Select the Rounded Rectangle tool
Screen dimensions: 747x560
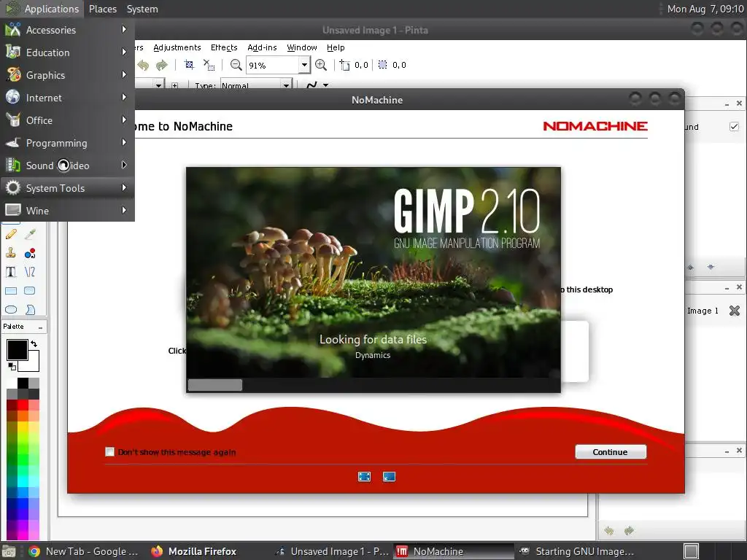tap(29, 290)
